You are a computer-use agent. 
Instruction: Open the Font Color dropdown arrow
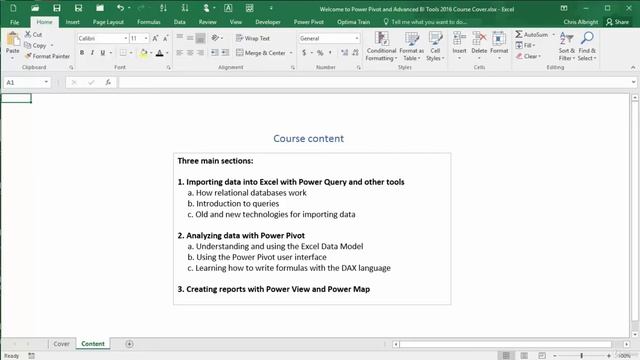click(x=167, y=53)
